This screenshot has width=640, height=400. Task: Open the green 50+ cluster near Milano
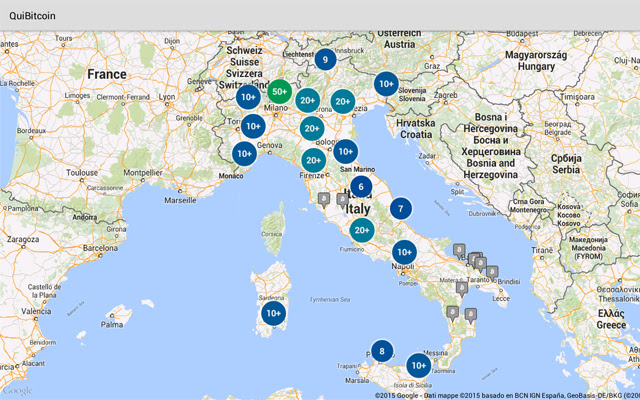click(280, 91)
